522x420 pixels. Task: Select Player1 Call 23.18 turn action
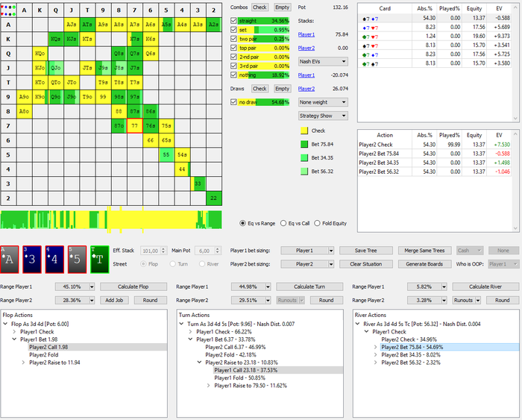(x=245, y=370)
